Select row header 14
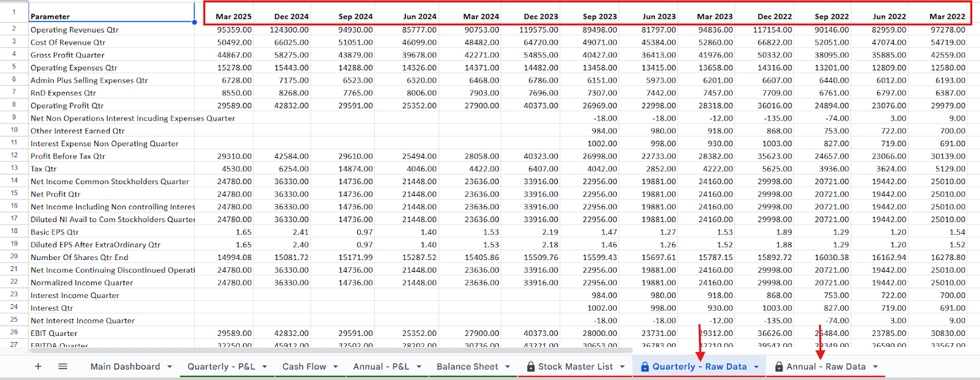The height and width of the screenshot is (380, 980). 13,181
